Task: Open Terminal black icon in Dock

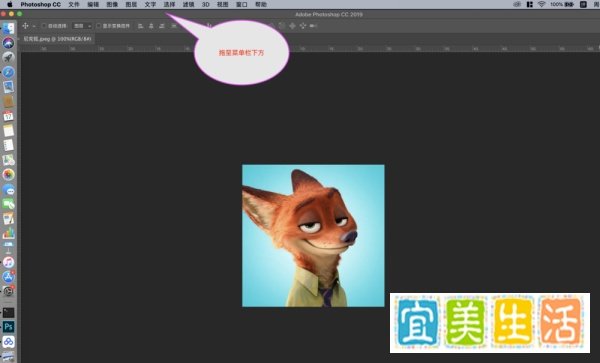Action: click(x=8, y=313)
